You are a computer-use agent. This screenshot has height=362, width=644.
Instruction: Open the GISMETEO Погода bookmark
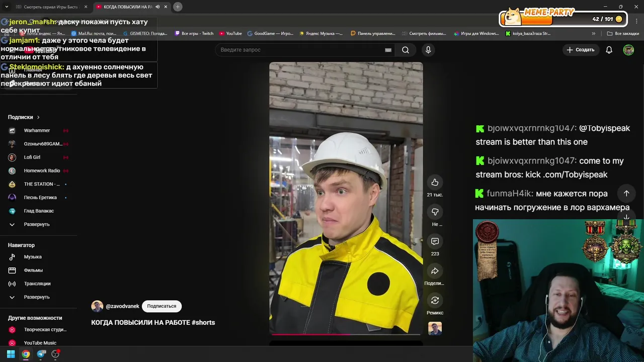coord(145,34)
